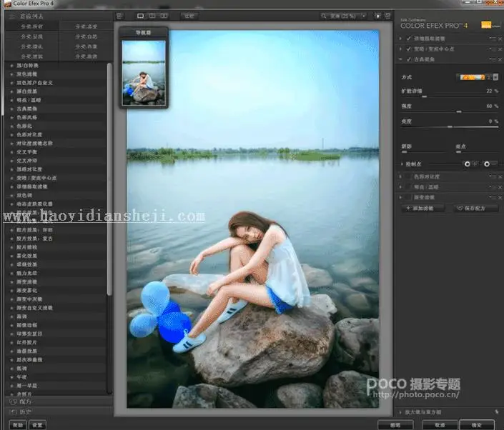The image size is (504, 430).
Task: Open the 配方 recipes section
Action: tap(59, 401)
